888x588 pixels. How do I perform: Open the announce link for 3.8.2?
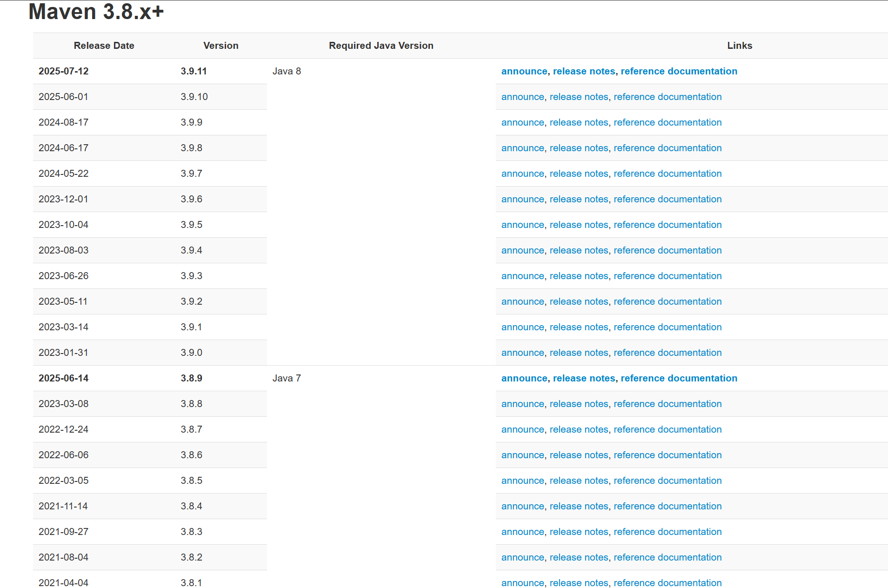click(523, 557)
